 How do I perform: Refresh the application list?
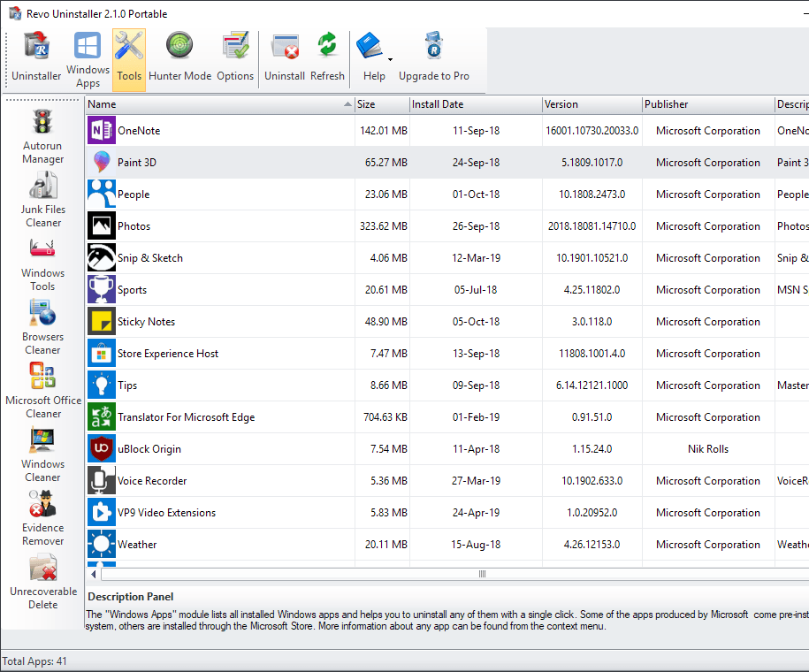coord(327,55)
